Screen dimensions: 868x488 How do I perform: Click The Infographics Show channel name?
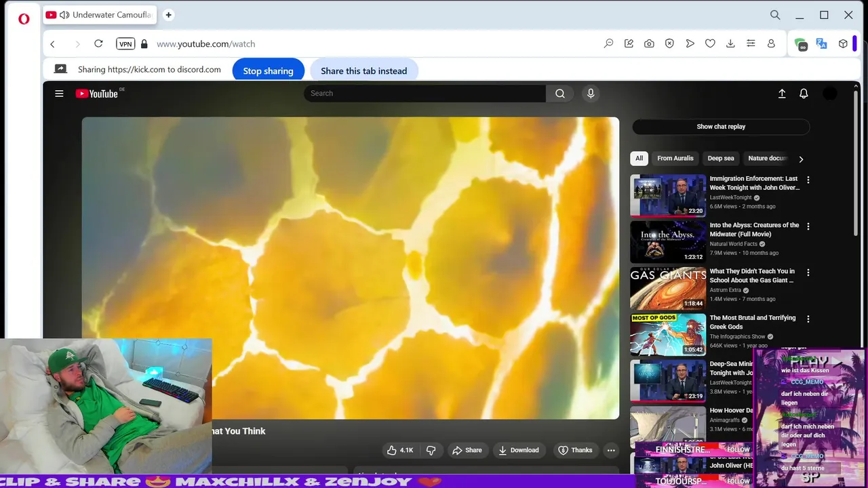(x=737, y=336)
